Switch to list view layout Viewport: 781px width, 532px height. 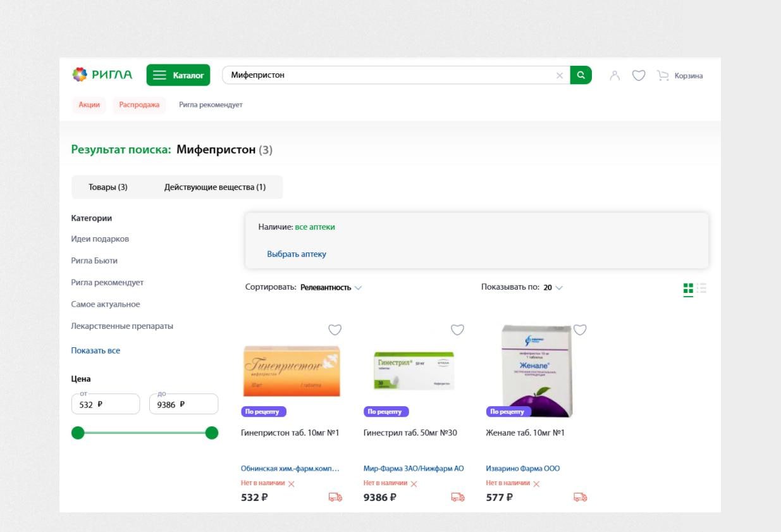pyautogui.click(x=701, y=288)
